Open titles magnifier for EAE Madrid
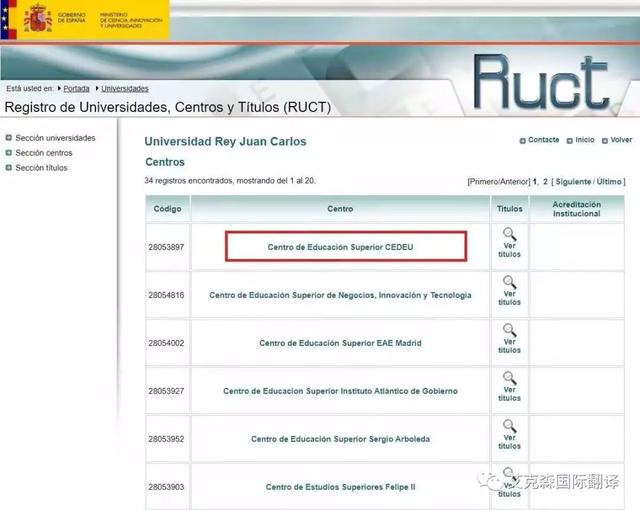 point(509,330)
